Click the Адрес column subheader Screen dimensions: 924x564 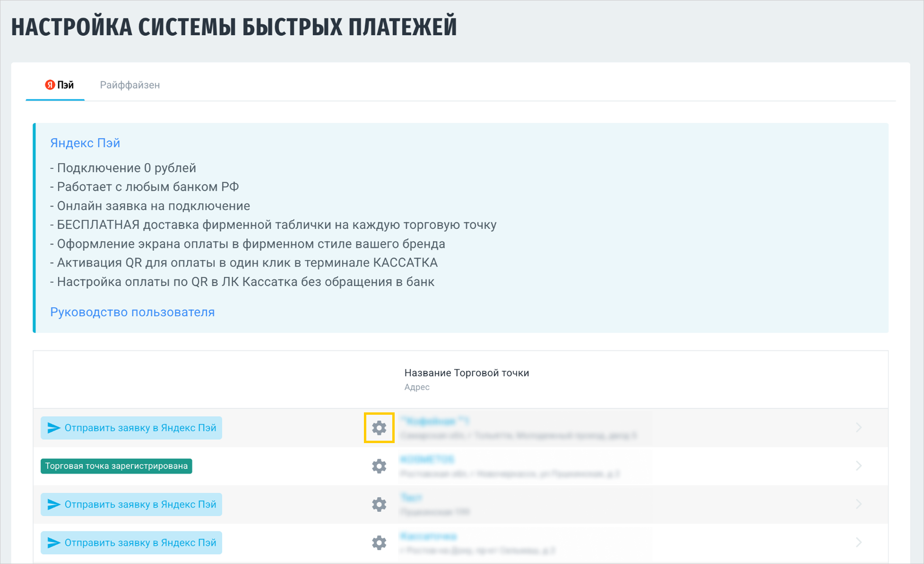[417, 387]
